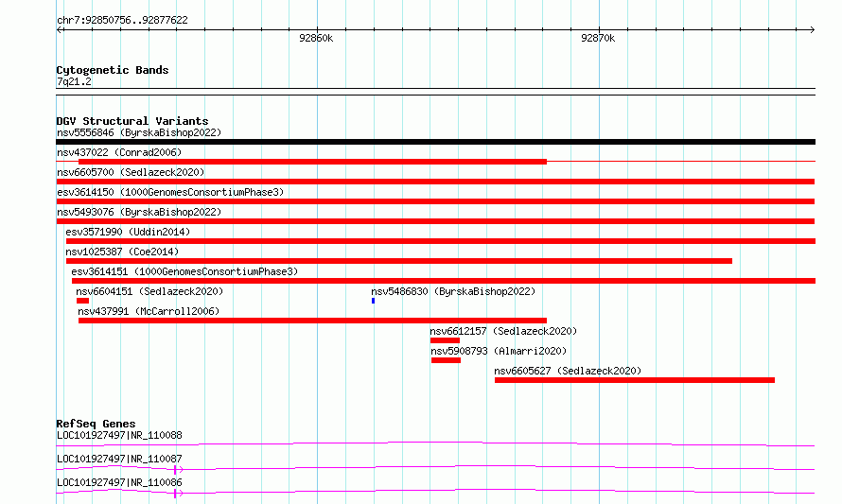Open esv3614151 (1000GenomesConsortiumPhase3) label

pyautogui.click(x=184, y=271)
